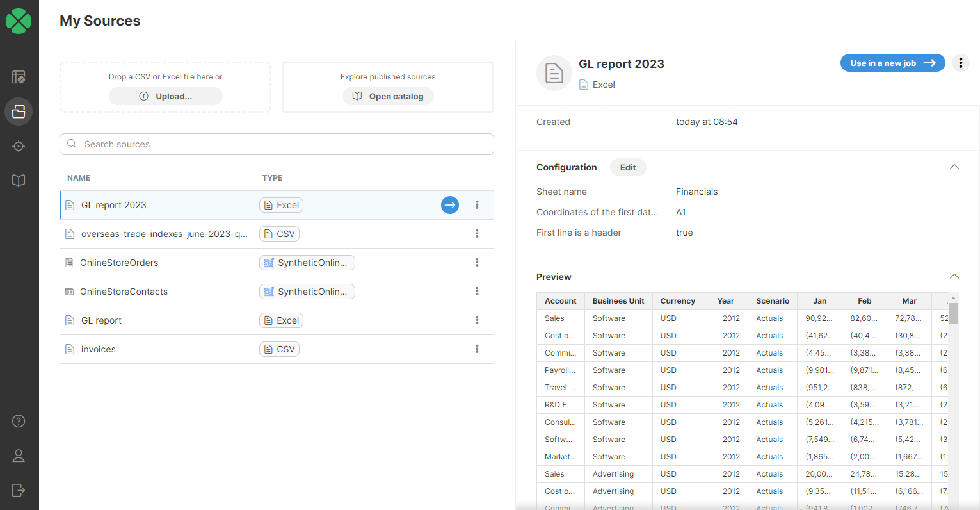Open the three-dot menu for GL report
Screen dimensions: 980x510
[x=477, y=320]
